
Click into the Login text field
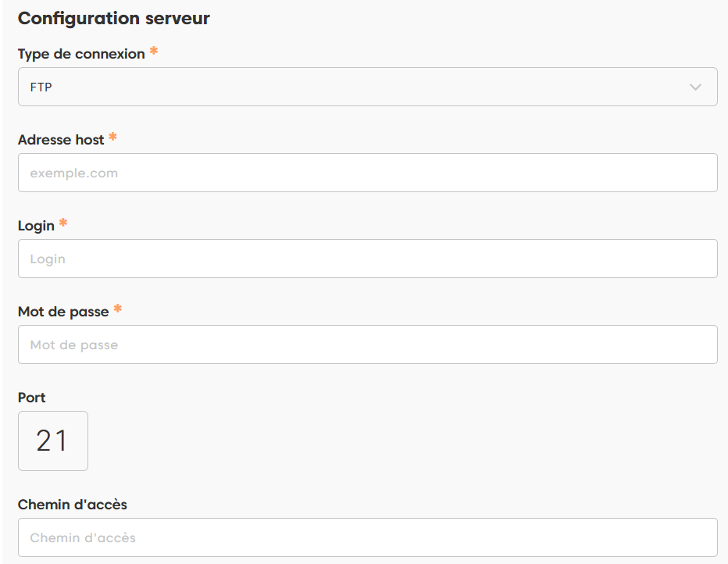367,259
